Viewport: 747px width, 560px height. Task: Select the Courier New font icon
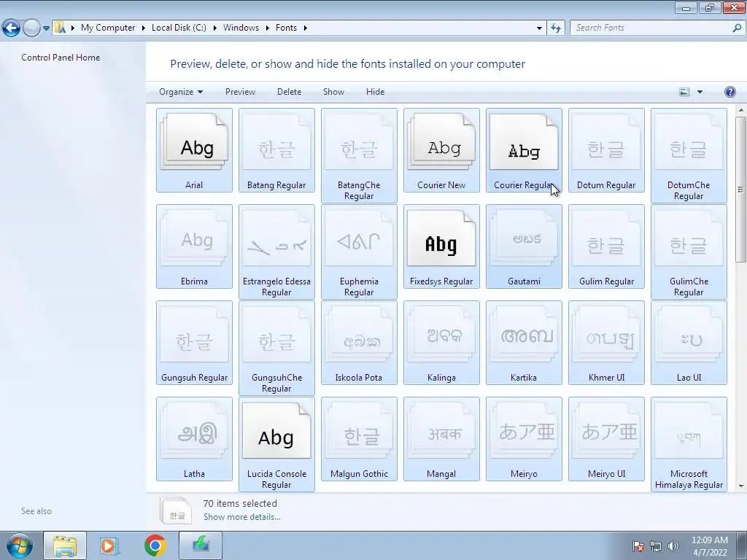[441, 150]
